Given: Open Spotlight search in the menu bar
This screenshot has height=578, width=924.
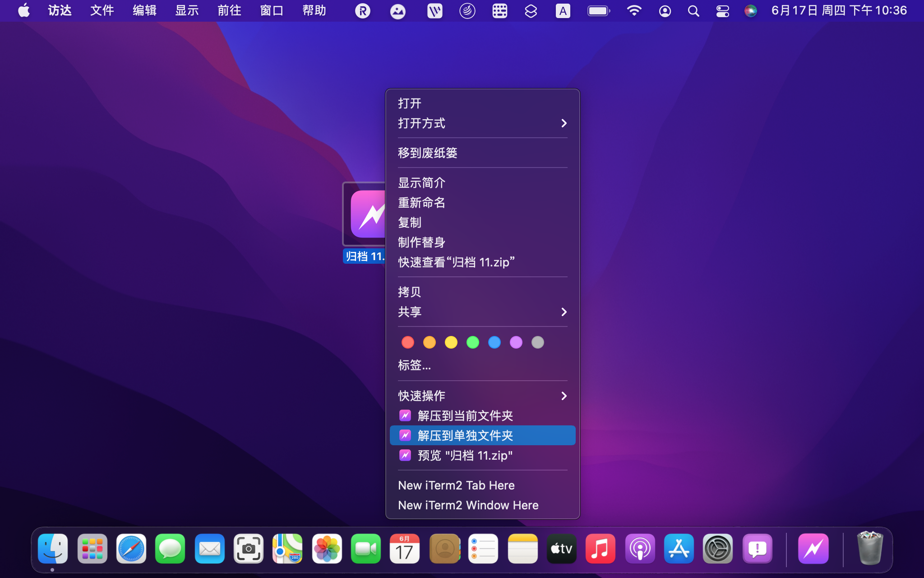Looking at the screenshot, I should pos(693,10).
